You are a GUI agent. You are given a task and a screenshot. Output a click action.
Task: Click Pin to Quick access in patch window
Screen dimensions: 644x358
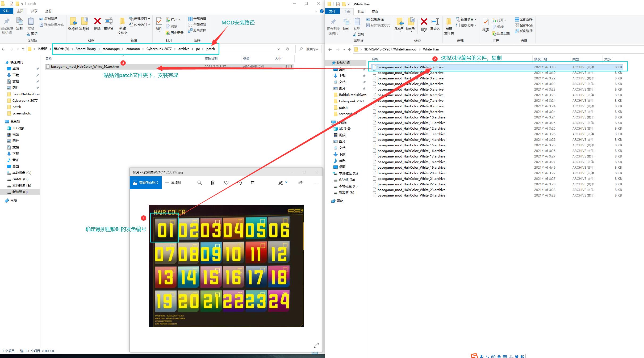click(x=7, y=25)
